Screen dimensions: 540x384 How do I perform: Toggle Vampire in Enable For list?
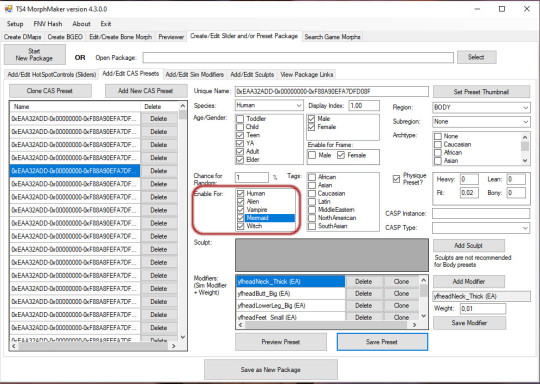(240, 210)
